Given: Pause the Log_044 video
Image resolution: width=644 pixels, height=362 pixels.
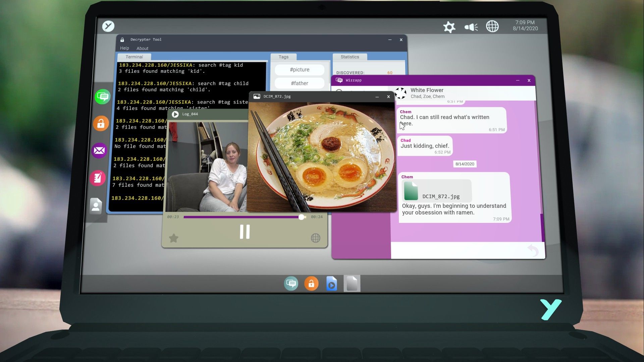Looking at the screenshot, I should point(245,232).
